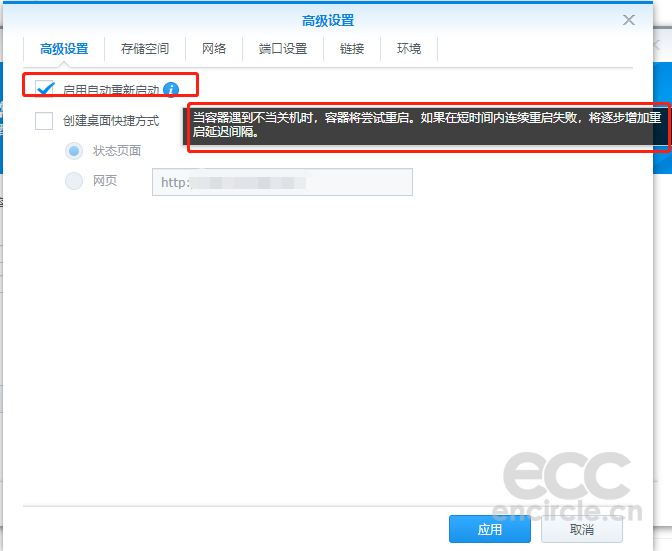Click the 状态页面 label text
Image resolution: width=672 pixels, height=551 pixels.
point(117,151)
